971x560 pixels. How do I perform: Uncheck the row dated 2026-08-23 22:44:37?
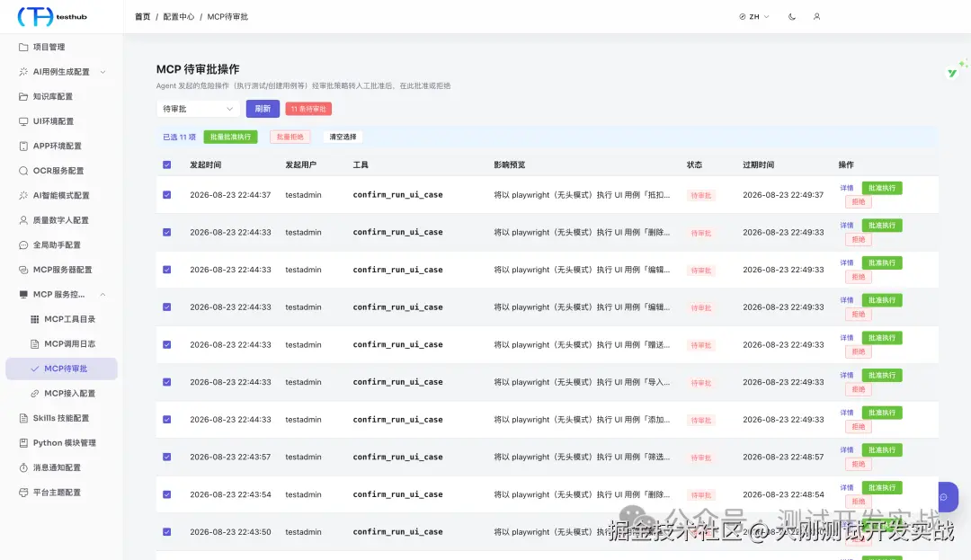166,195
